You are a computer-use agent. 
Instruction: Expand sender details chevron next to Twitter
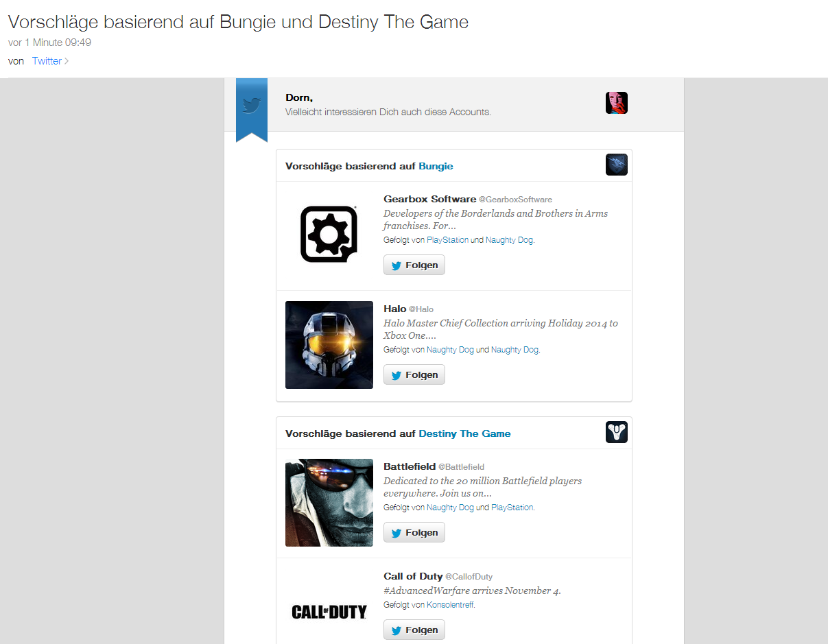67,61
